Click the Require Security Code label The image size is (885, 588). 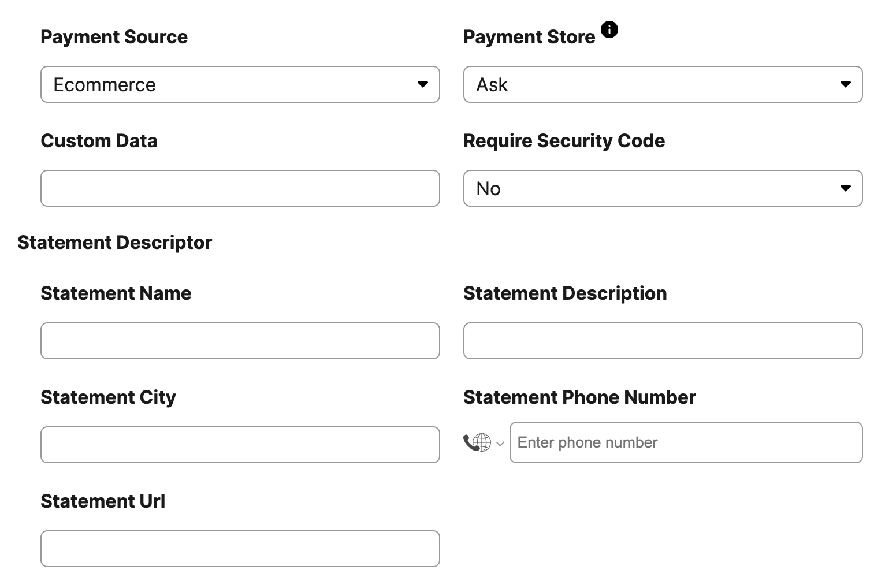564,141
